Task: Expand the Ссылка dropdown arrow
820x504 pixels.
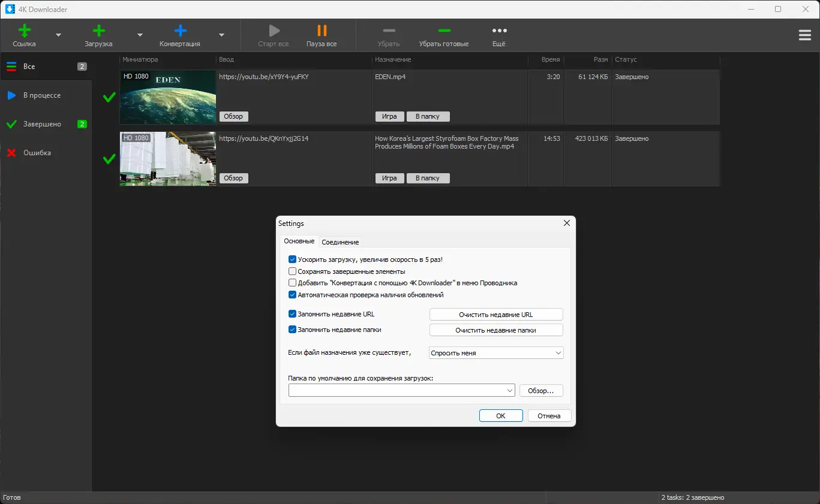Action: (x=58, y=35)
